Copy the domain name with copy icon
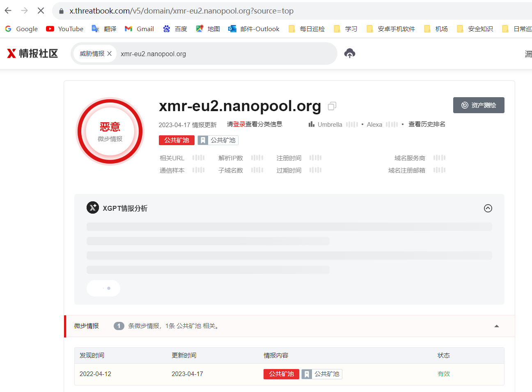The image size is (532, 392). click(x=332, y=106)
